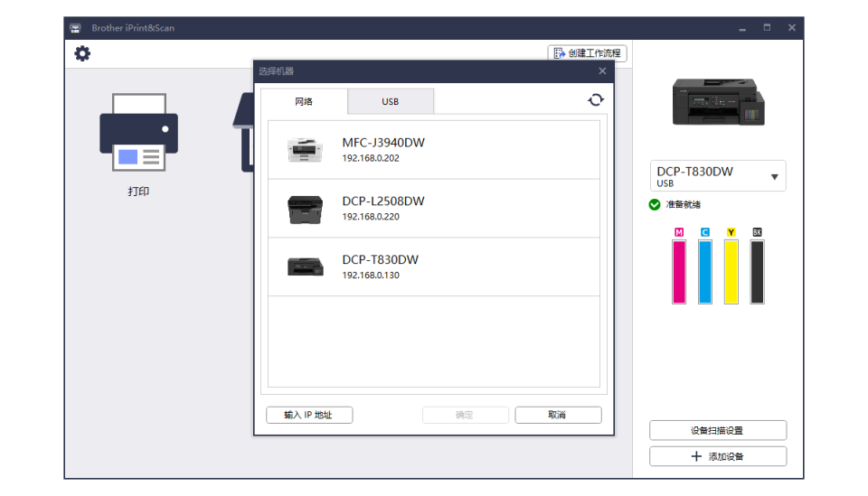Click the DCP-T830DW thumbnail in list
Viewport: 868px width, 496px height.
tap(305, 267)
